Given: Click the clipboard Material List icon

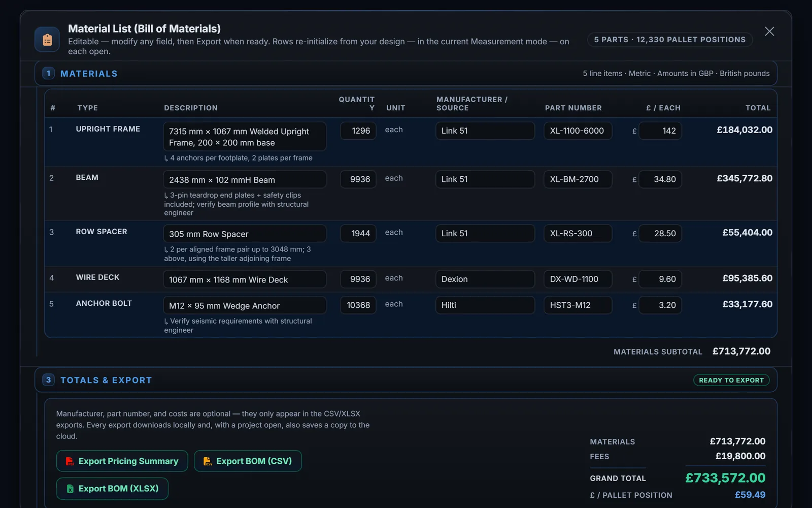Looking at the screenshot, I should 47,39.
